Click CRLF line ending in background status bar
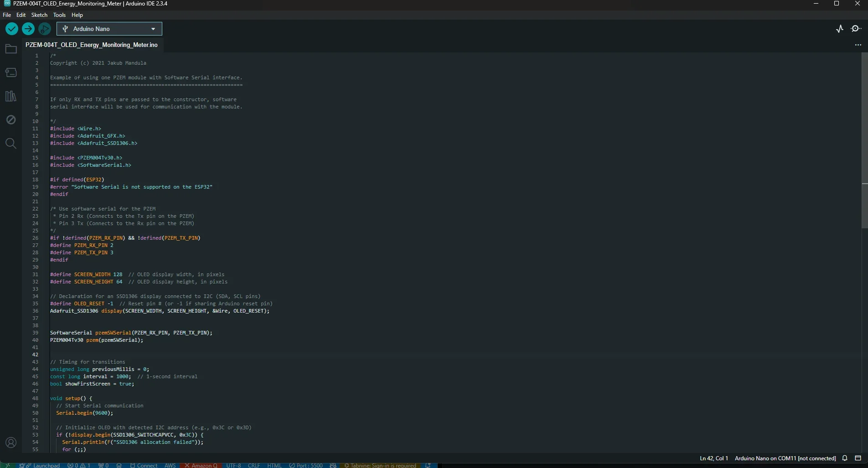Image resolution: width=868 pixels, height=468 pixels. pos(254,465)
